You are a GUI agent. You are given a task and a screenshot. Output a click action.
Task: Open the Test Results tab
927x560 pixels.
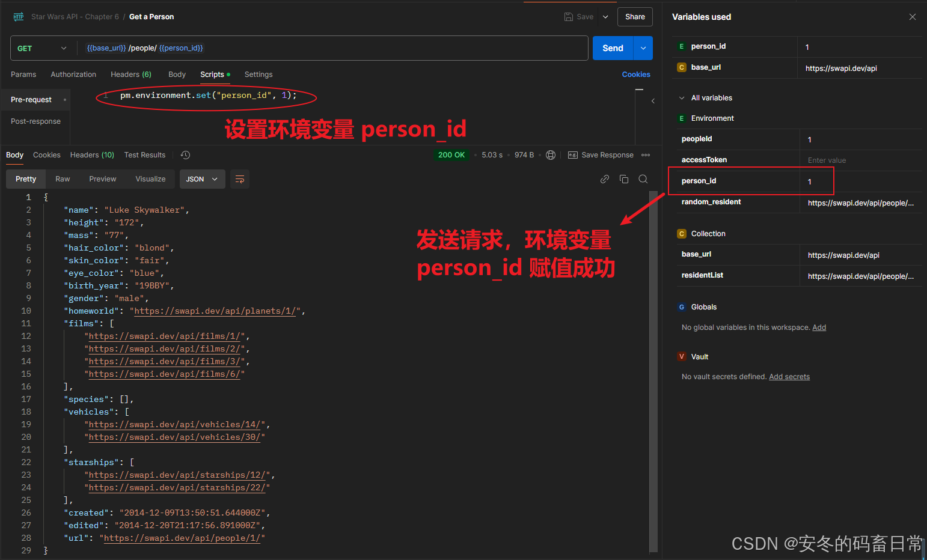pyautogui.click(x=145, y=155)
